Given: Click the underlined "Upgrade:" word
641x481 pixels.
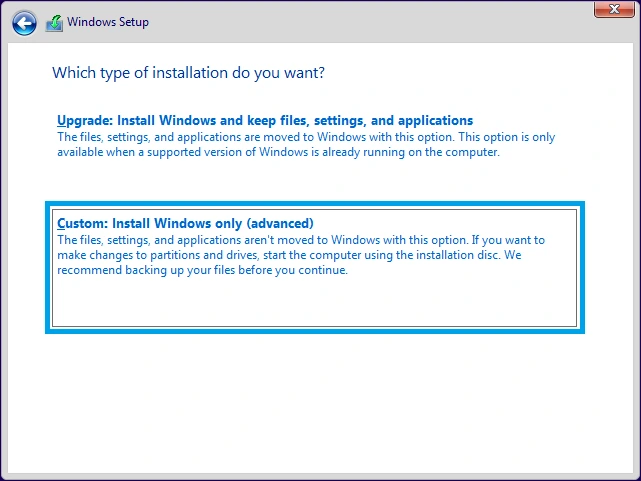Looking at the screenshot, I should coord(85,120).
